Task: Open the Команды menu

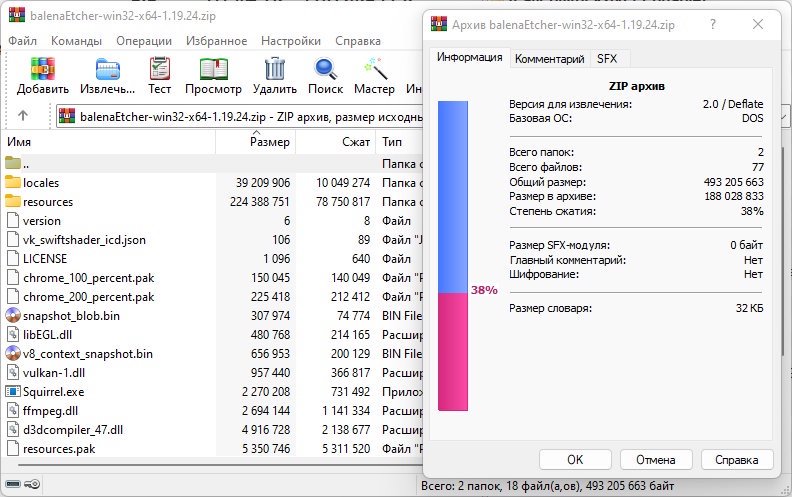Action: point(76,41)
